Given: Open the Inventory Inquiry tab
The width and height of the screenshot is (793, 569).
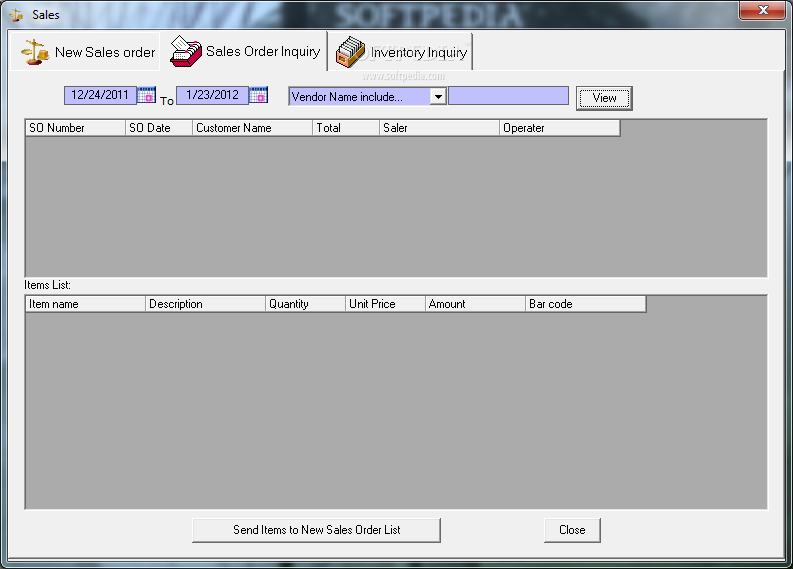Looking at the screenshot, I should point(401,52).
